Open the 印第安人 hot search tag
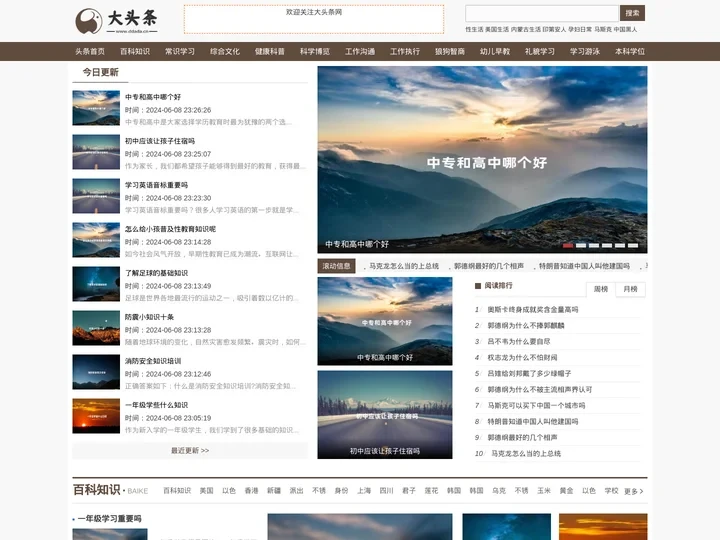 [x=554, y=29]
